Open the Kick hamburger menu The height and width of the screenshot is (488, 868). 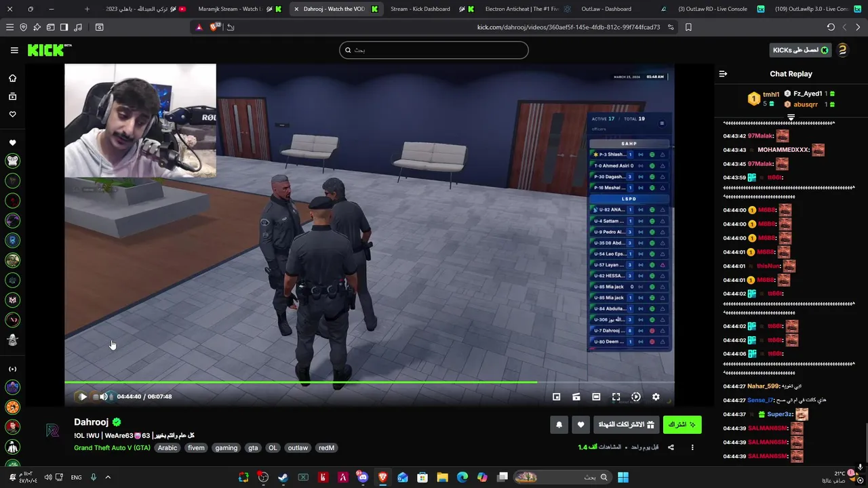14,50
